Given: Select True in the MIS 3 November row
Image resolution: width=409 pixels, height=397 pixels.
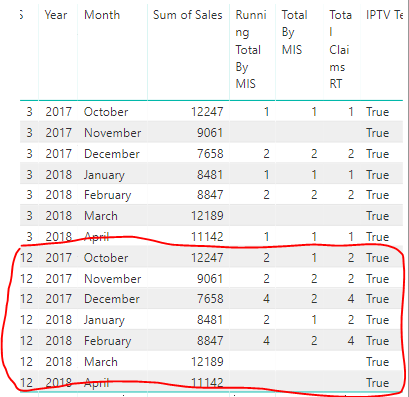Looking at the screenshot, I should 377,133.
